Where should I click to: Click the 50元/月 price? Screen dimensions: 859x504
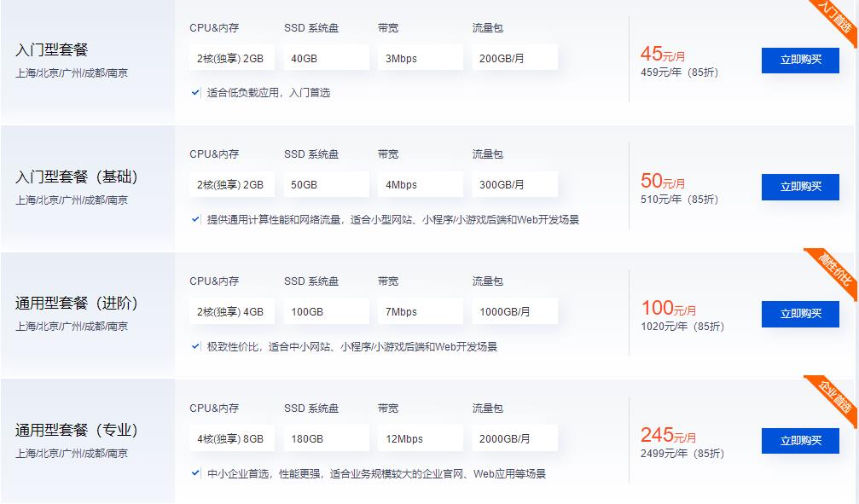point(663,181)
